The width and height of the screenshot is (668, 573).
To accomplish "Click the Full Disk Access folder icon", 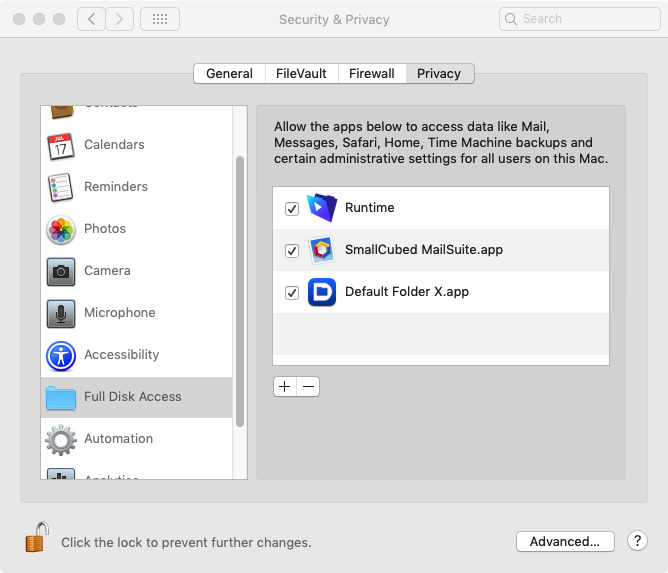I will coord(61,398).
